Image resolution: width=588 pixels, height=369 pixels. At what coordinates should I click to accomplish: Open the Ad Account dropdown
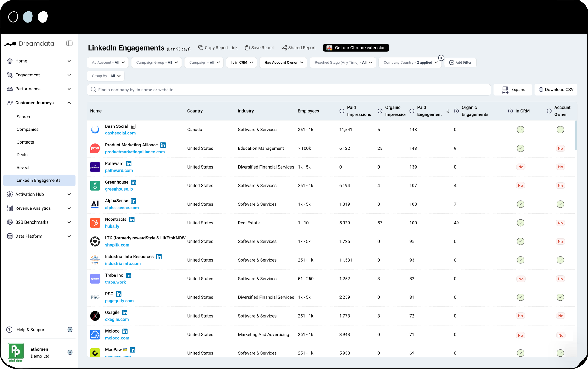108,63
